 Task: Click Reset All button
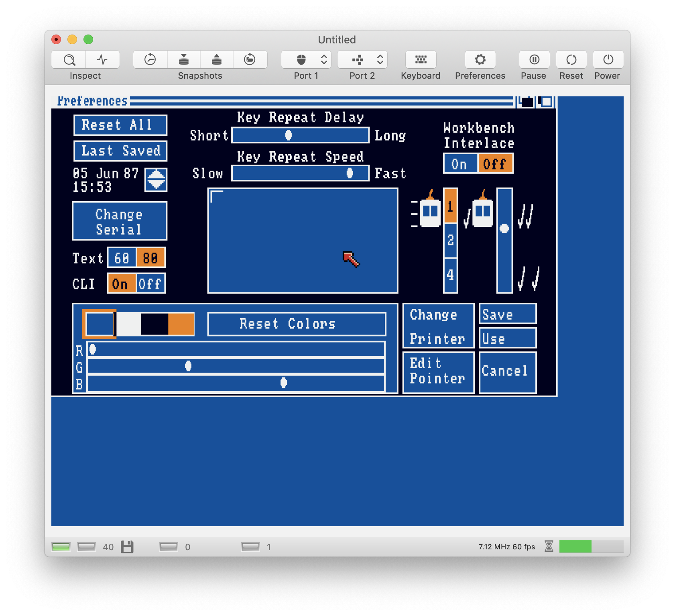pyautogui.click(x=120, y=125)
